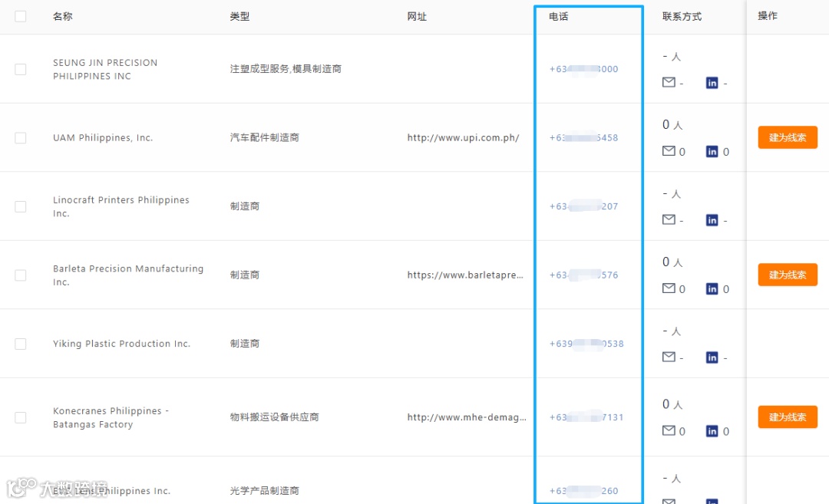This screenshot has width=829, height=504.
Task: Toggle the select-all checkbox in table header
Action: (x=21, y=16)
